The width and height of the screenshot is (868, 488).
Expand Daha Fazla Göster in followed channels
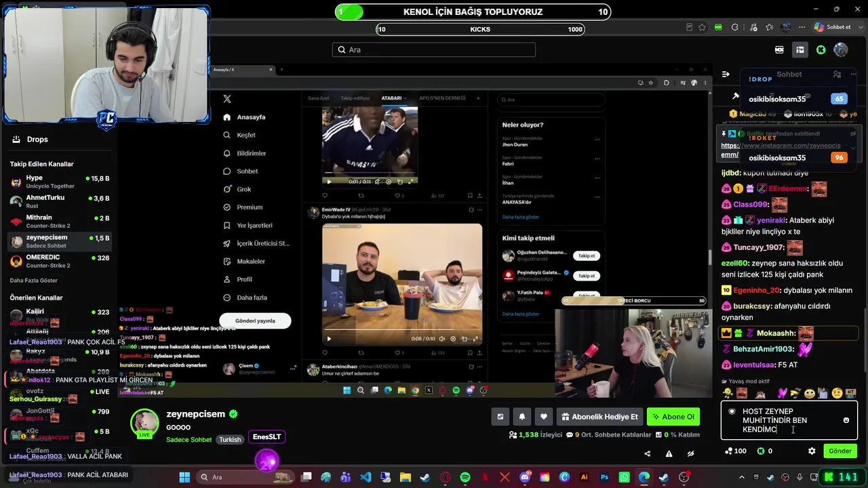click(x=34, y=281)
